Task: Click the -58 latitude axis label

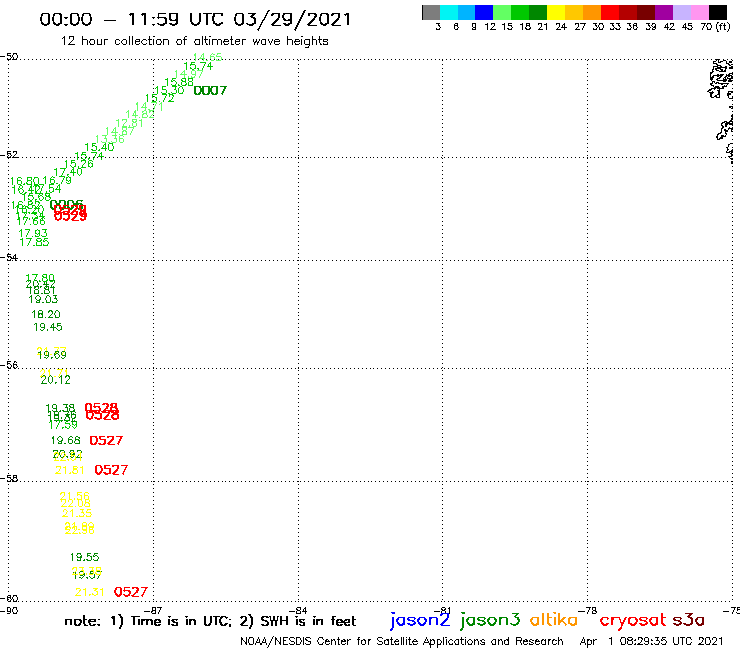Action: (x=9, y=479)
